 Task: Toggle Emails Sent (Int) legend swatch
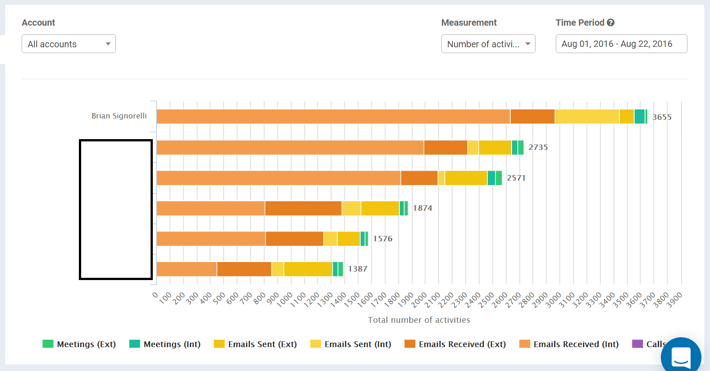coord(315,344)
